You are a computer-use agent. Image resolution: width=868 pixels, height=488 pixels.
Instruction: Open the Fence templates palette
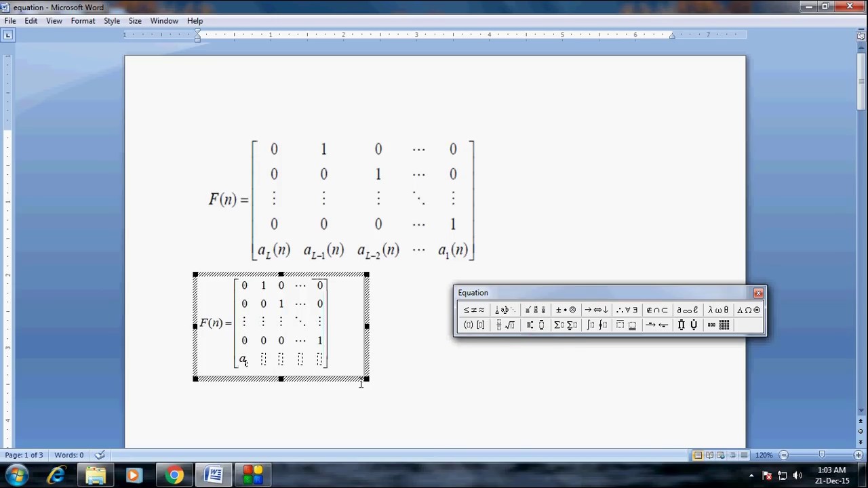(474, 325)
